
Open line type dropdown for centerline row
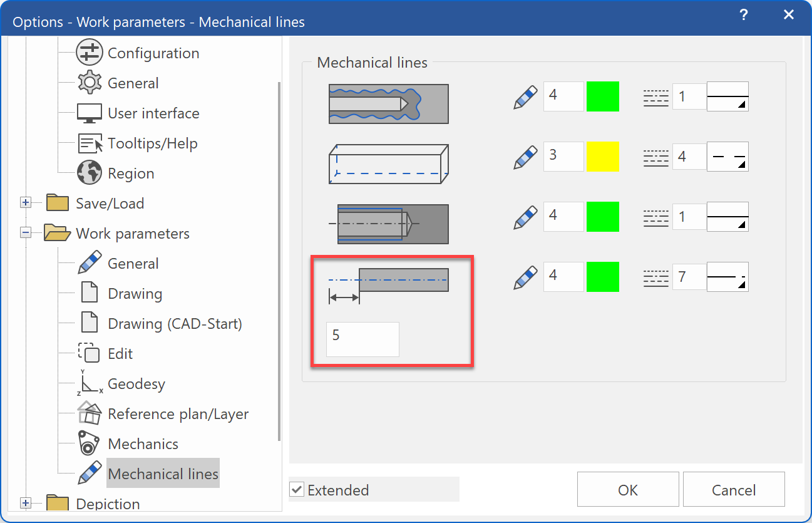[727, 277]
